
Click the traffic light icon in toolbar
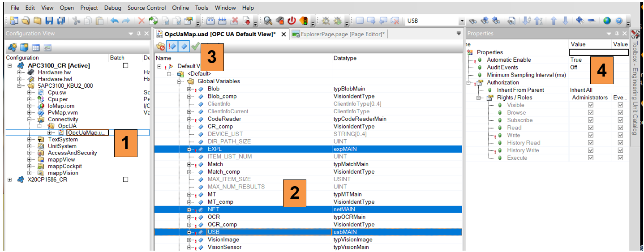[x=303, y=21]
